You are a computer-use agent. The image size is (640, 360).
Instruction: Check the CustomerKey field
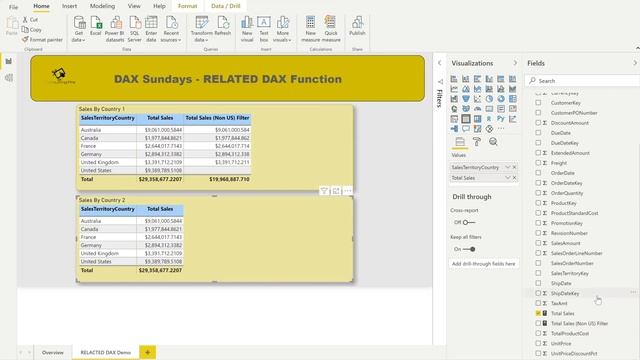538,103
